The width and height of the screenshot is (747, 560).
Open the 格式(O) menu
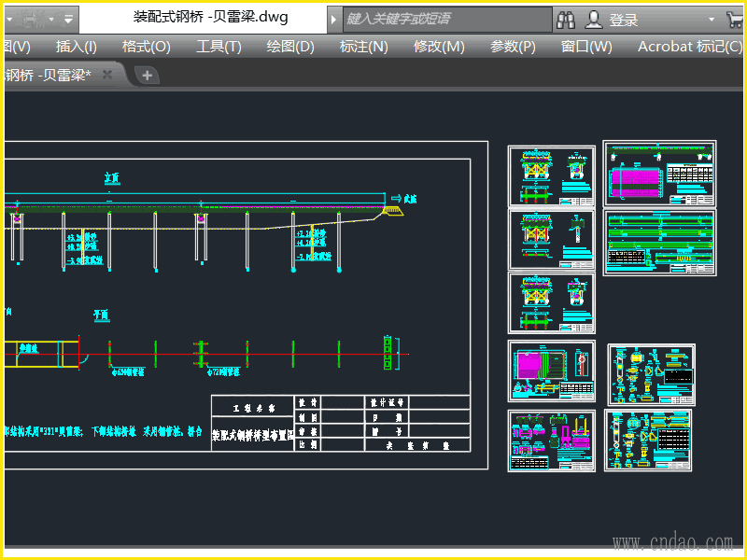pos(147,47)
